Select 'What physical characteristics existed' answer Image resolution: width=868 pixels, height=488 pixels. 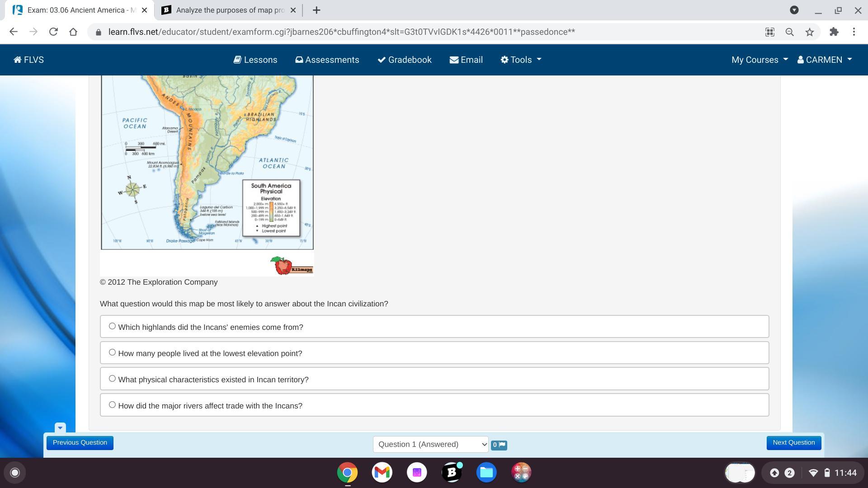coord(112,379)
